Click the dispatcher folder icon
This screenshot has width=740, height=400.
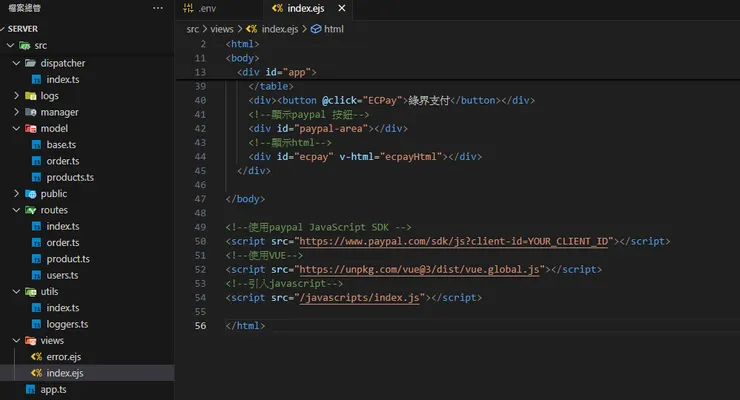30,63
